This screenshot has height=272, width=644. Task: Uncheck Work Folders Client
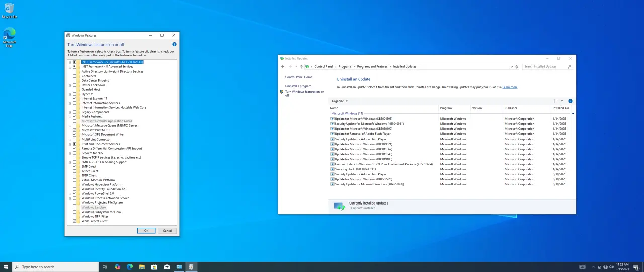click(74, 221)
